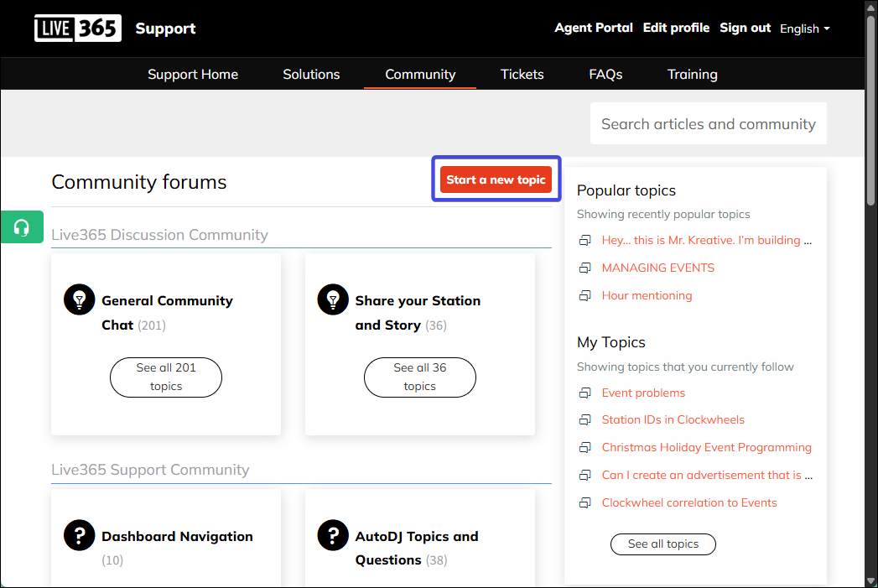Open the FAQs tab
This screenshot has height=588, width=878.
coord(605,74)
